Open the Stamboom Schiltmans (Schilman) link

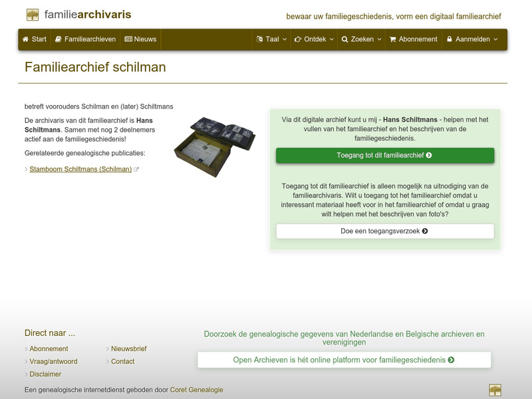[80, 168]
